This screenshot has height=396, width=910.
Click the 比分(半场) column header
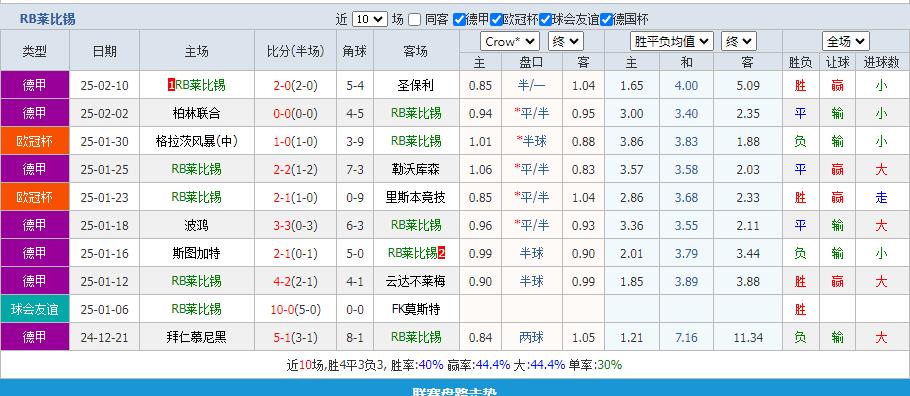(295, 51)
